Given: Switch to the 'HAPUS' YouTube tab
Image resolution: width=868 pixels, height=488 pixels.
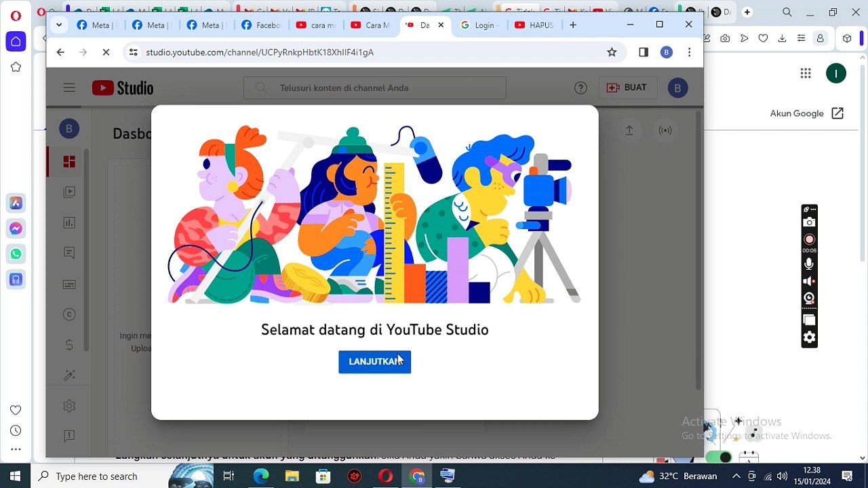Looking at the screenshot, I should 535,25.
